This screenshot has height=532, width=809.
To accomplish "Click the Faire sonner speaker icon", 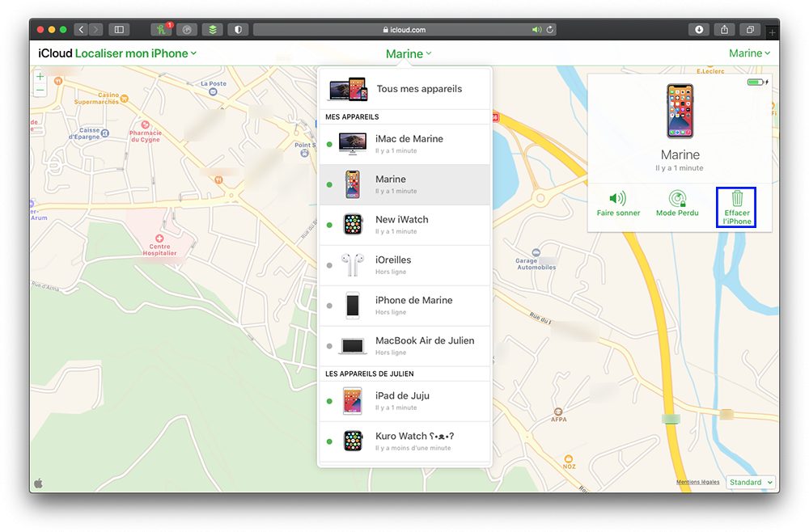I will coord(618,199).
